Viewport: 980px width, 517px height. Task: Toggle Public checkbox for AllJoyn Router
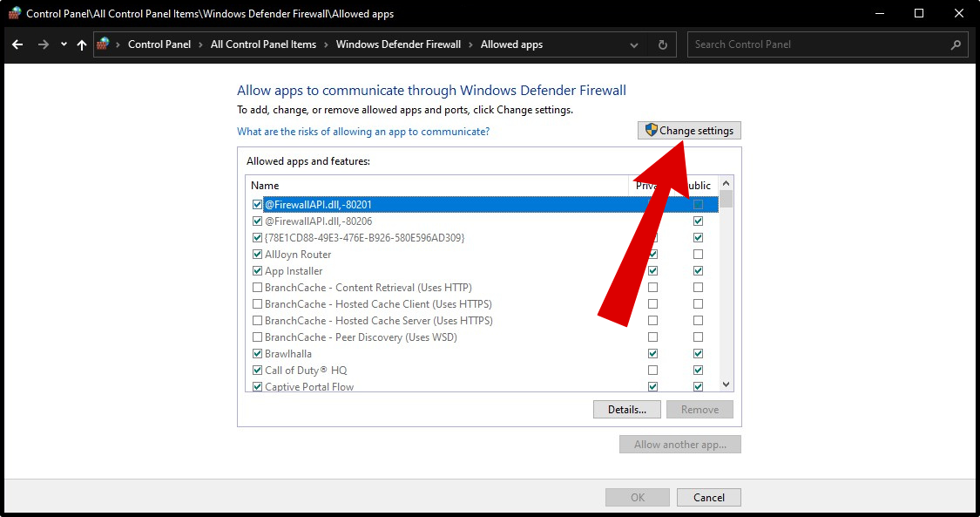coord(698,255)
